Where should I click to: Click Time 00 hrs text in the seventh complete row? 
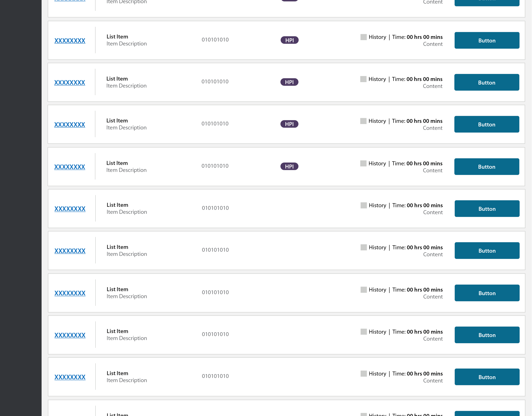[407, 290]
